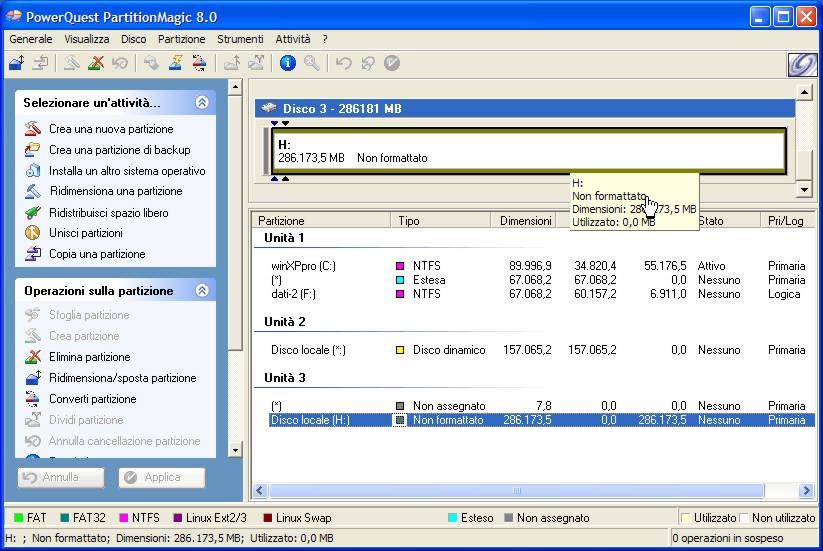Click icon beside Elimina partizione
This screenshot has width=823, height=551.
tap(33, 357)
